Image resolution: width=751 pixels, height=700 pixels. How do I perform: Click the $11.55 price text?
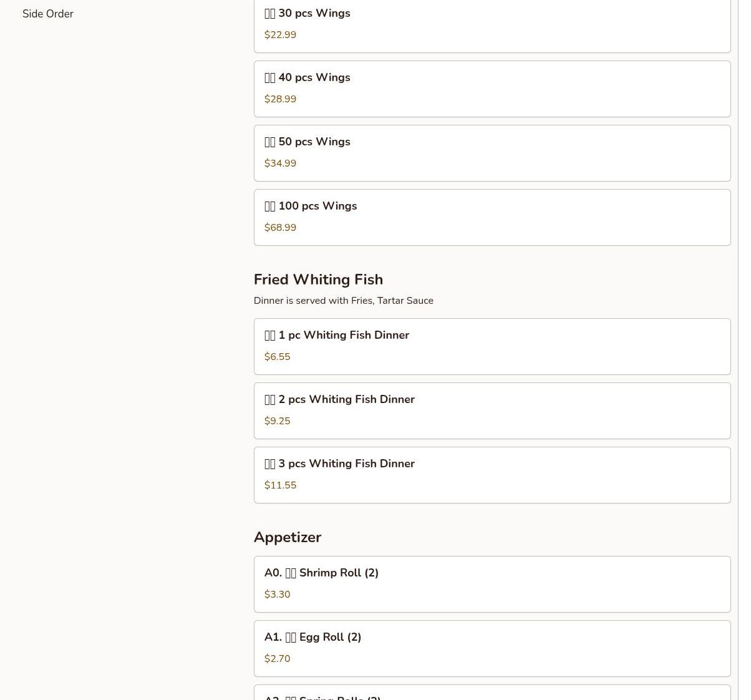point(280,485)
